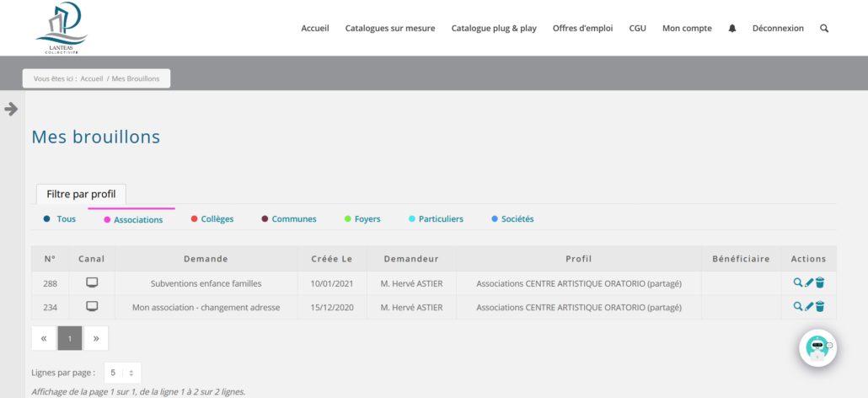Filter drafts by Collèges profile
The height and width of the screenshot is (398, 868).
pyautogui.click(x=217, y=219)
